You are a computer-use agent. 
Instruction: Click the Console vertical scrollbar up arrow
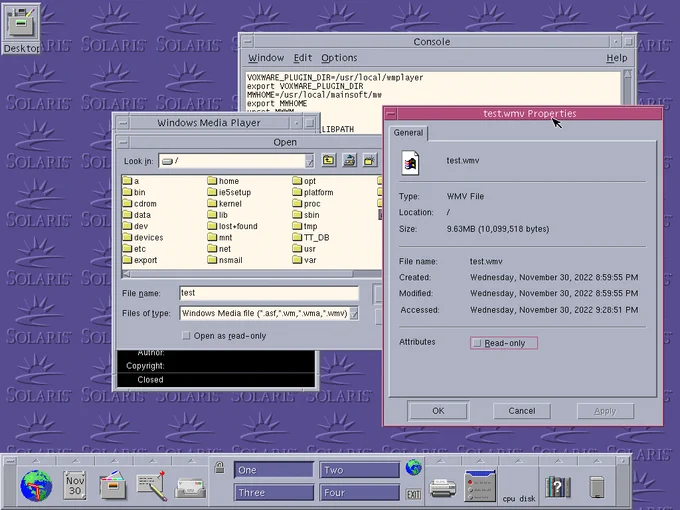[x=628, y=74]
